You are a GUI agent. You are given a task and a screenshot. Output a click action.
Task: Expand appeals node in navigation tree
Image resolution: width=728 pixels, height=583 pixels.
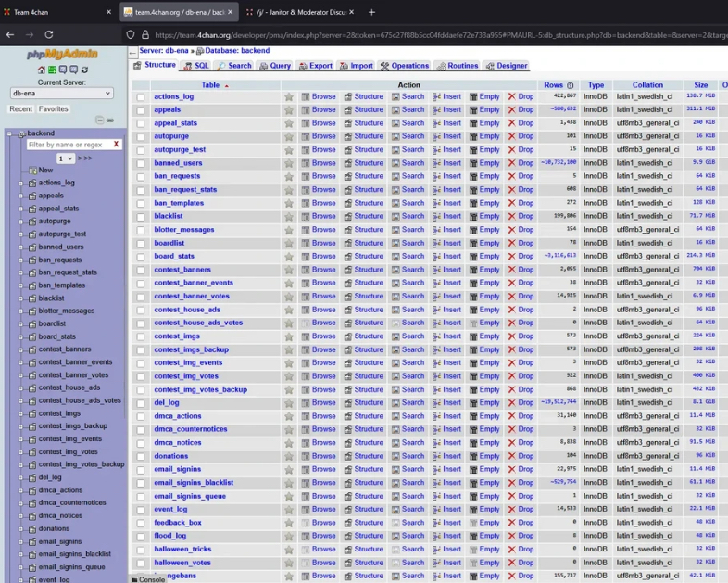point(20,196)
